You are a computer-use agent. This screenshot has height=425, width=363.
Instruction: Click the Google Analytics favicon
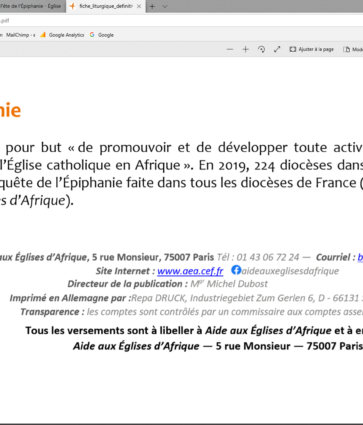tap(43, 35)
